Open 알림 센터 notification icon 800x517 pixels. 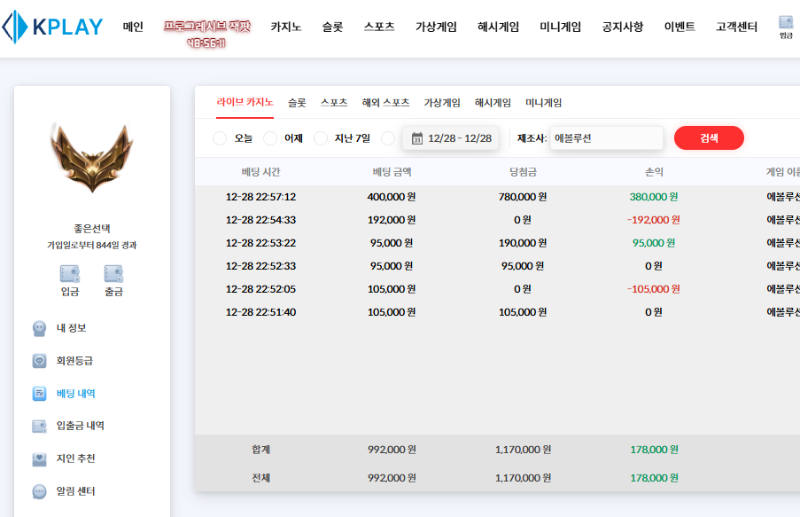point(40,491)
